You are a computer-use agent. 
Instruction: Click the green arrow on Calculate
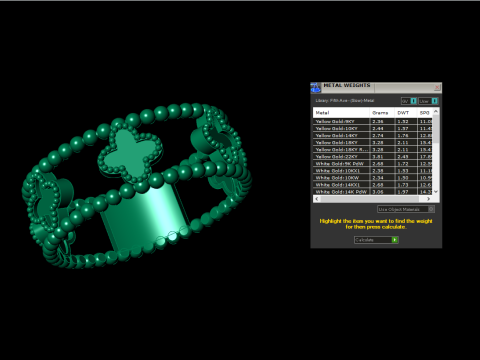(395, 240)
